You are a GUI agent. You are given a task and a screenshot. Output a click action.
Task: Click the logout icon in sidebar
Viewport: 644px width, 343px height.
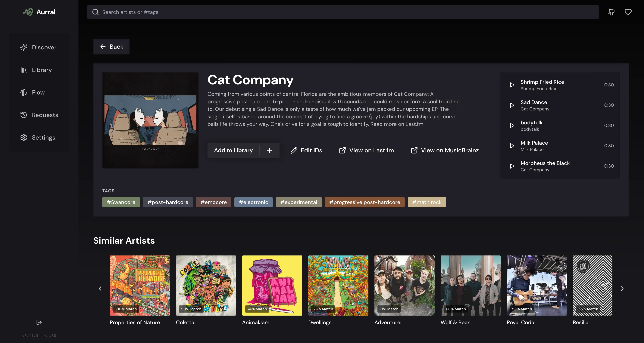point(39,322)
